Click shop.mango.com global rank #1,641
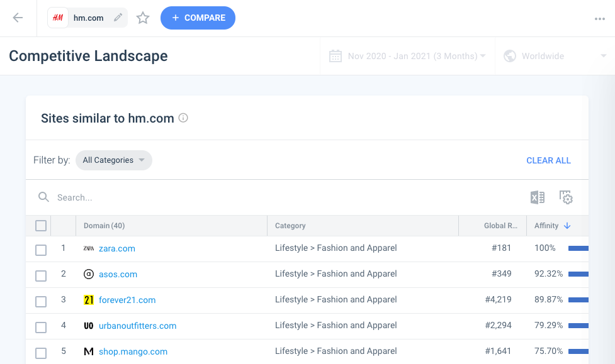The height and width of the screenshot is (364, 615). click(x=498, y=351)
